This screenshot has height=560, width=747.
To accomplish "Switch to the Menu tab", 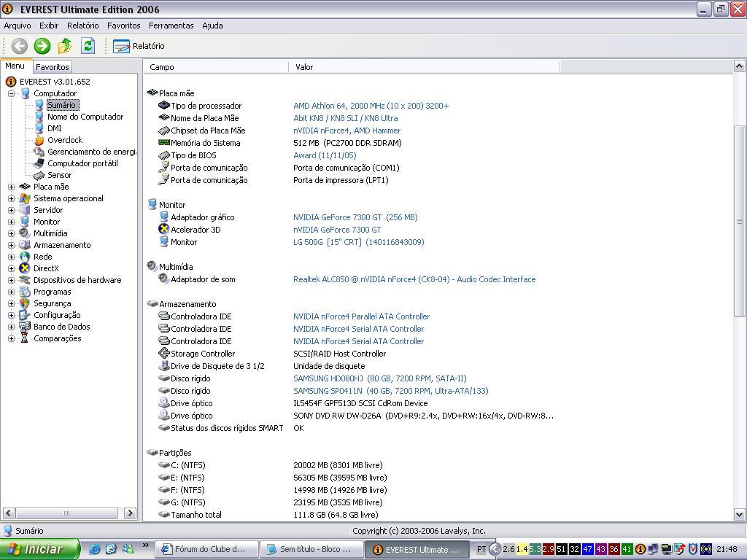I will coord(15,66).
